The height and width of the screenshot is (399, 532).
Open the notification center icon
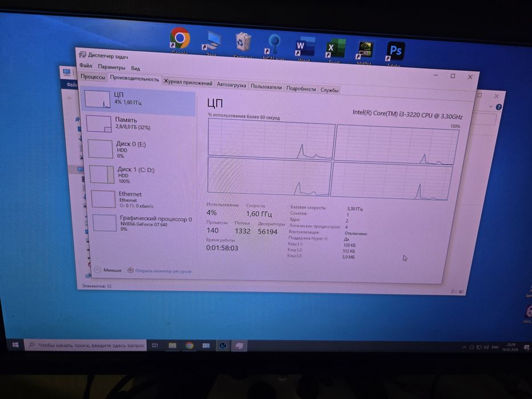point(526,348)
